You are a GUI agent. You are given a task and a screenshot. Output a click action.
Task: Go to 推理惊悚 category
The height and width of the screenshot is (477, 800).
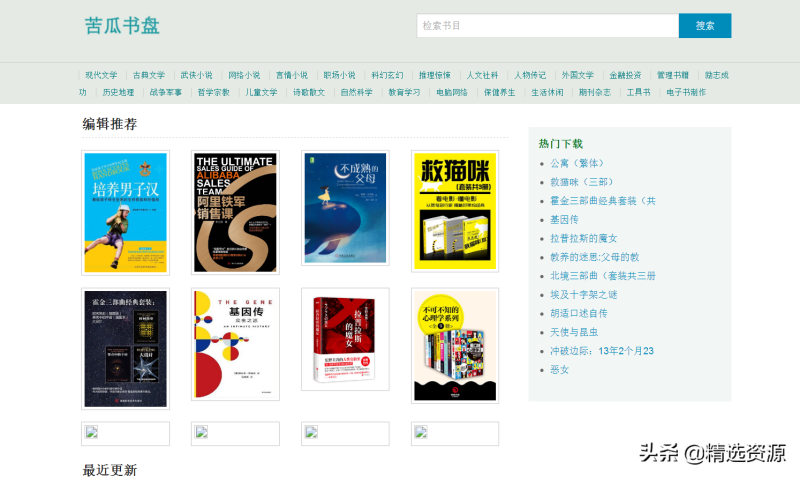pos(435,75)
